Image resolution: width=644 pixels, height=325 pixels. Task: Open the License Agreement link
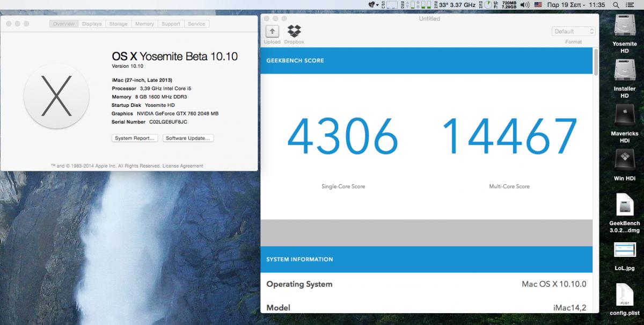182,166
